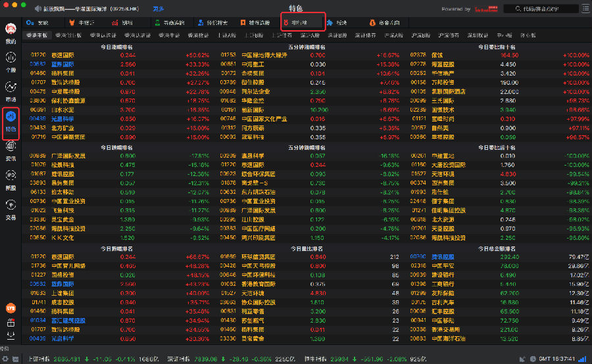Open the mail icon in status bar
The width and height of the screenshot is (592, 364).
pos(16,359)
